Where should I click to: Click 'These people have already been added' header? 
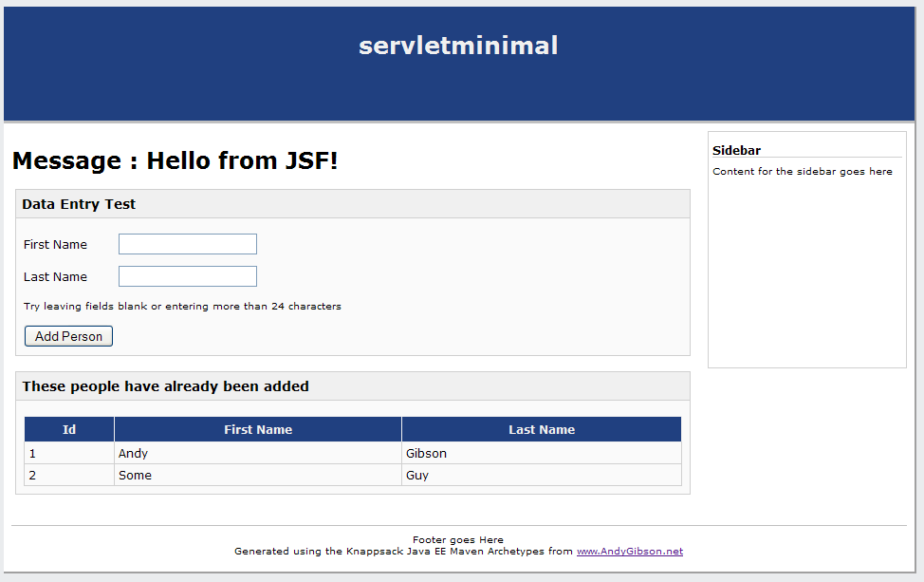point(352,386)
